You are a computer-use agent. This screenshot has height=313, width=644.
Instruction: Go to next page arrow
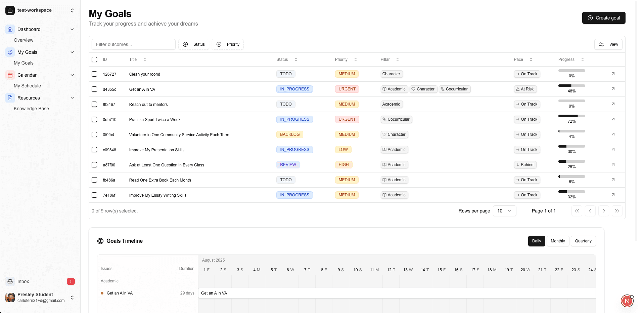coord(603,211)
